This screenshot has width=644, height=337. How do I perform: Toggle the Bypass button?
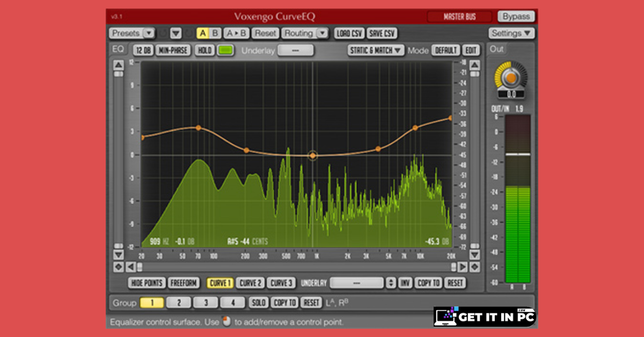[516, 17]
